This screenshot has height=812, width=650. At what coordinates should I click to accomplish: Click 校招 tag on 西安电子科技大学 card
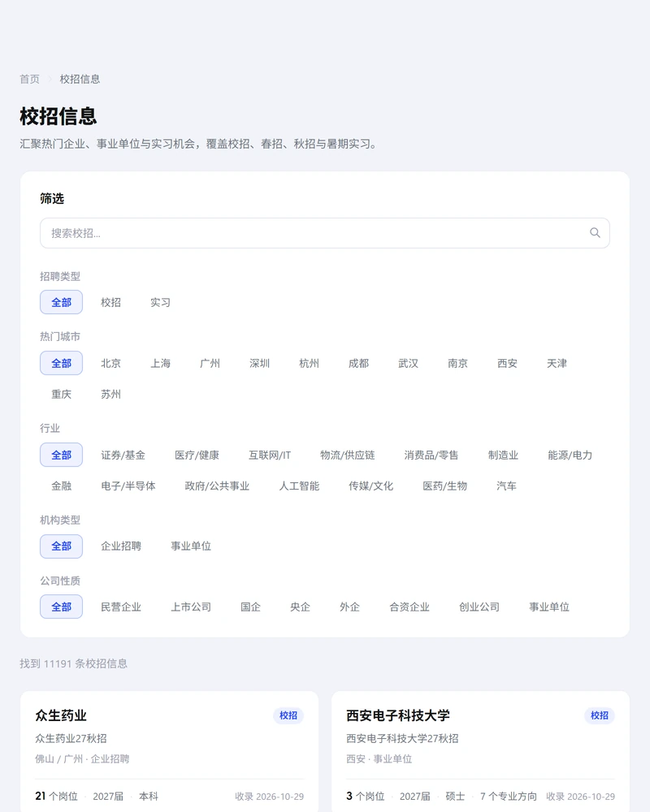599,715
